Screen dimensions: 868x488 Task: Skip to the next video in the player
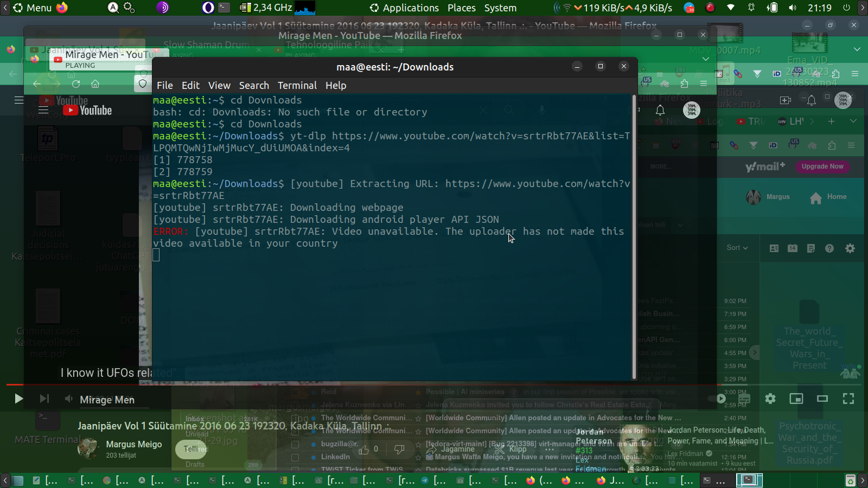pyautogui.click(x=44, y=399)
